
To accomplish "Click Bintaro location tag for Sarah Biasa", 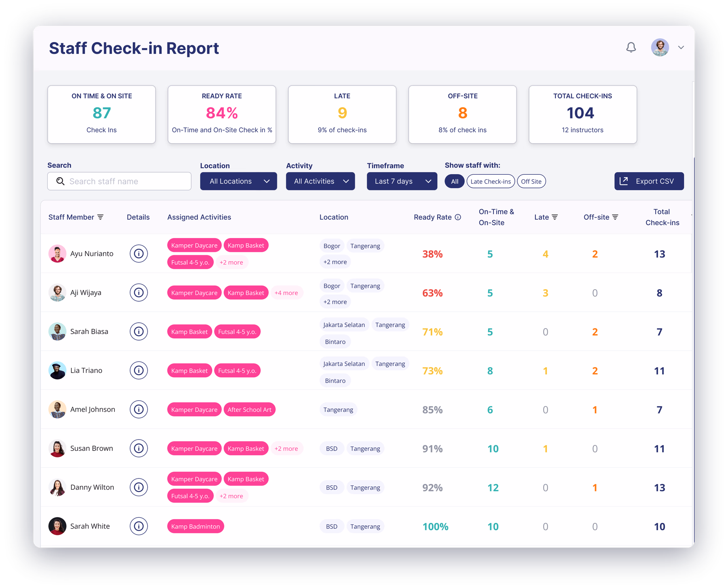I will point(335,342).
